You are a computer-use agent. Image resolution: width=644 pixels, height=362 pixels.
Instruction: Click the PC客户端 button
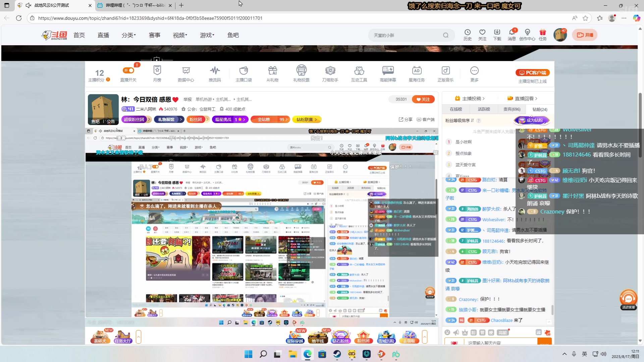[x=533, y=72]
